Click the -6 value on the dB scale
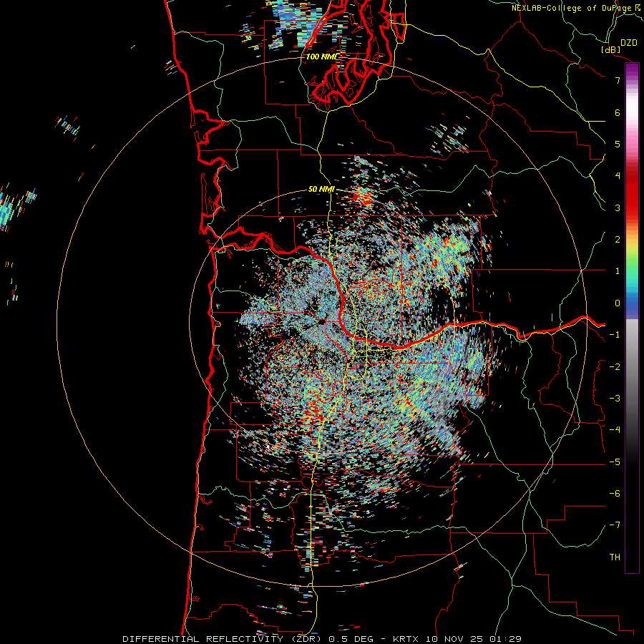The height and width of the screenshot is (644, 644). [615, 494]
